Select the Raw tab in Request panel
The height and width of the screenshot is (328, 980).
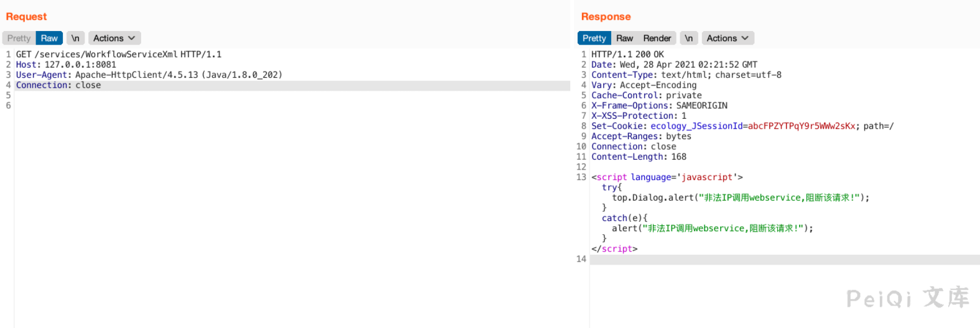coord(49,38)
